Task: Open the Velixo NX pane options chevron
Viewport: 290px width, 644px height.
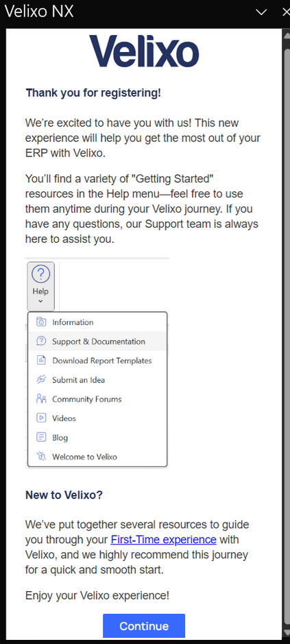Action: (261, 12)
